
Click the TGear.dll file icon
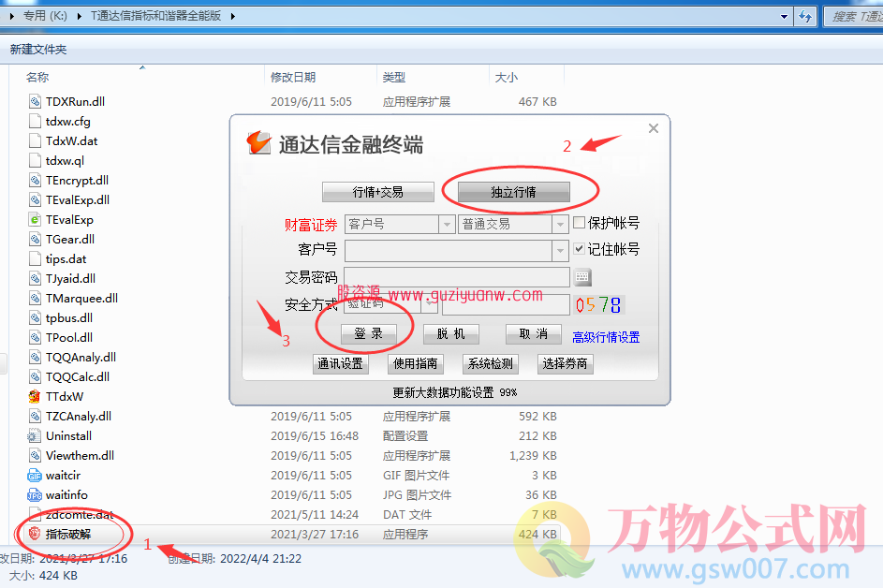(x=35, y=240)
